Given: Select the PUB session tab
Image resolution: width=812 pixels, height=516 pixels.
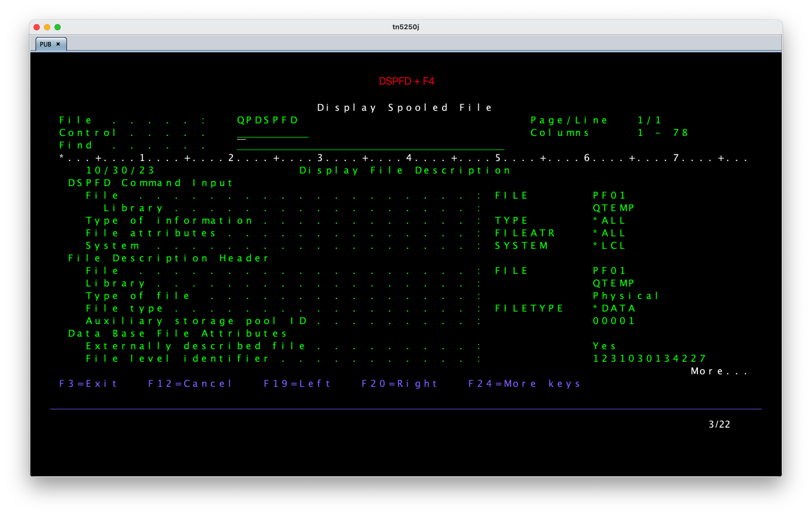Looking at the screenshot, I should point(51,44).
